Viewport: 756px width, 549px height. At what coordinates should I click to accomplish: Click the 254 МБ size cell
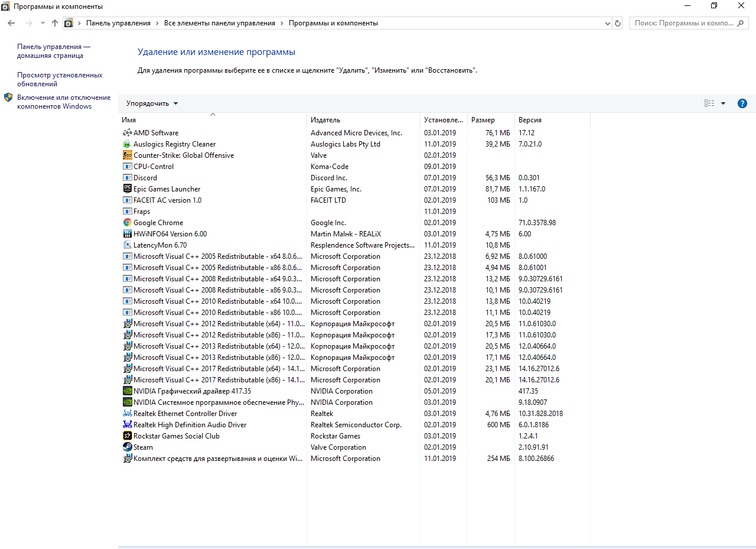(498, 459)
